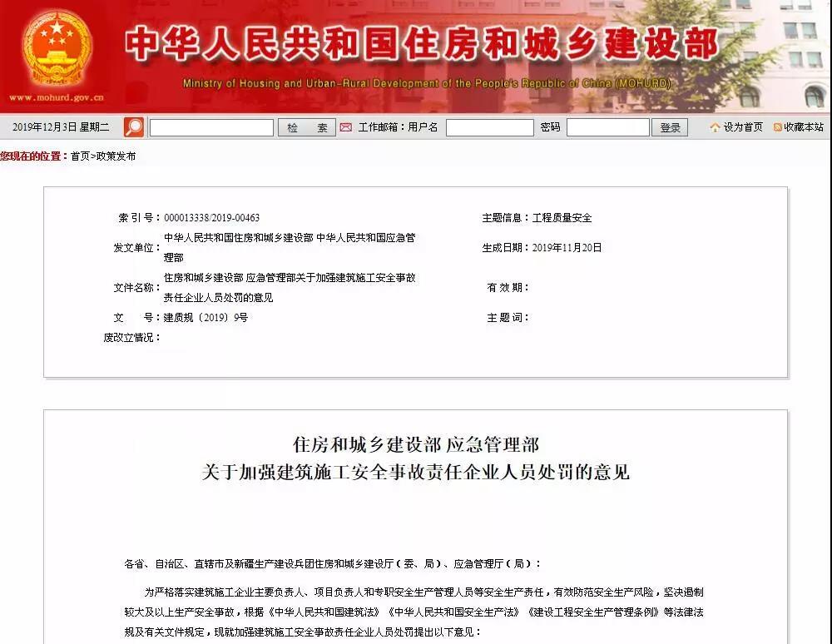
Task: Click the red mail envelope icon
Action: [346, 127]
